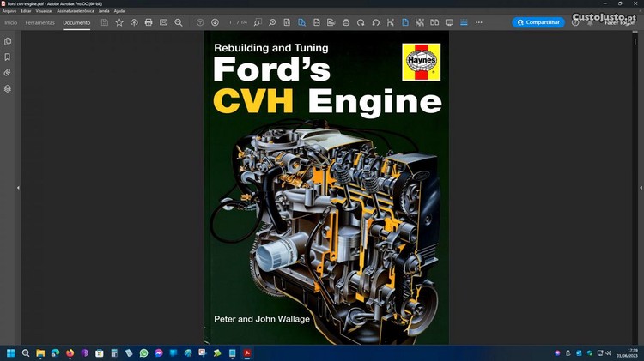Print the document using the printer icon

[x=149, y=22]
